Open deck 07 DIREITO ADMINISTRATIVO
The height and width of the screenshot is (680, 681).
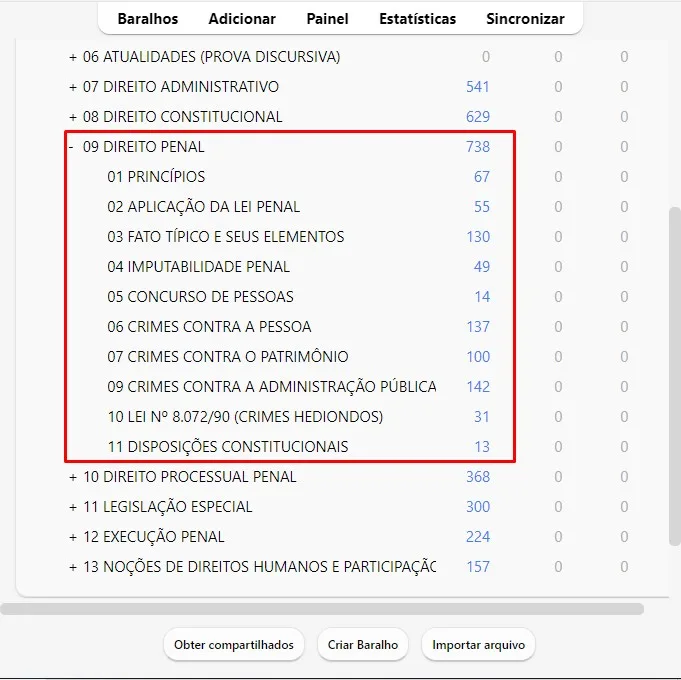coord(181,87)
